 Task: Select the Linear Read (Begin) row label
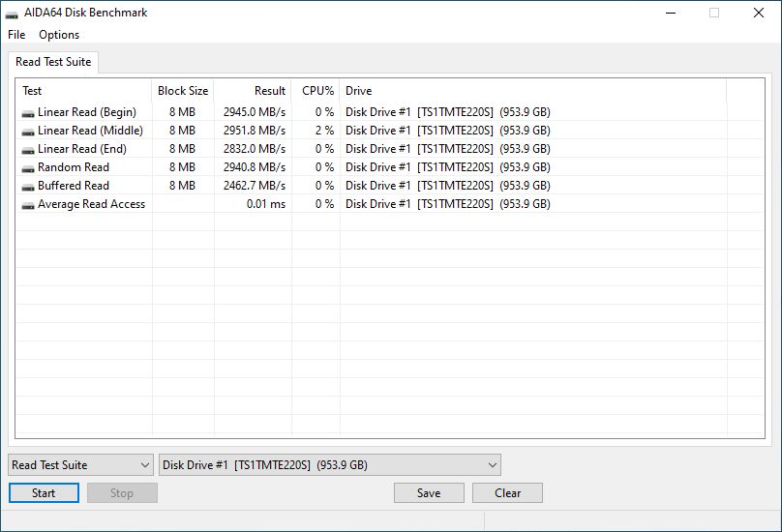(x=87, y=112)
